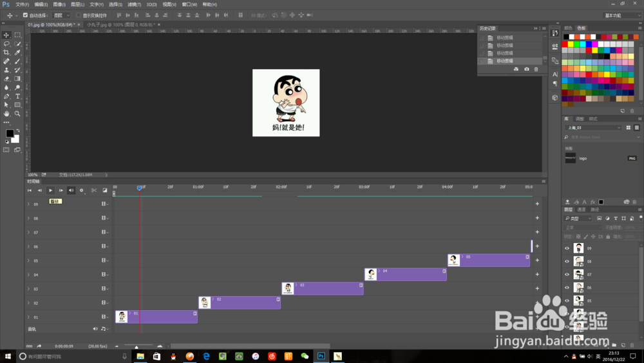Select the Quick Selection tool
644x363 pixels.
[x=17, y=44]
